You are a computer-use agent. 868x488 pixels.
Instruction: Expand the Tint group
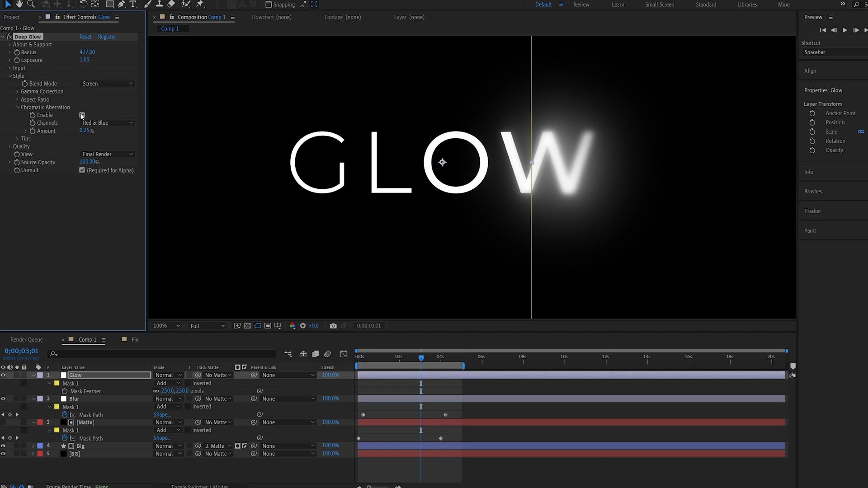pyautogui.click(x=17, y=139)
